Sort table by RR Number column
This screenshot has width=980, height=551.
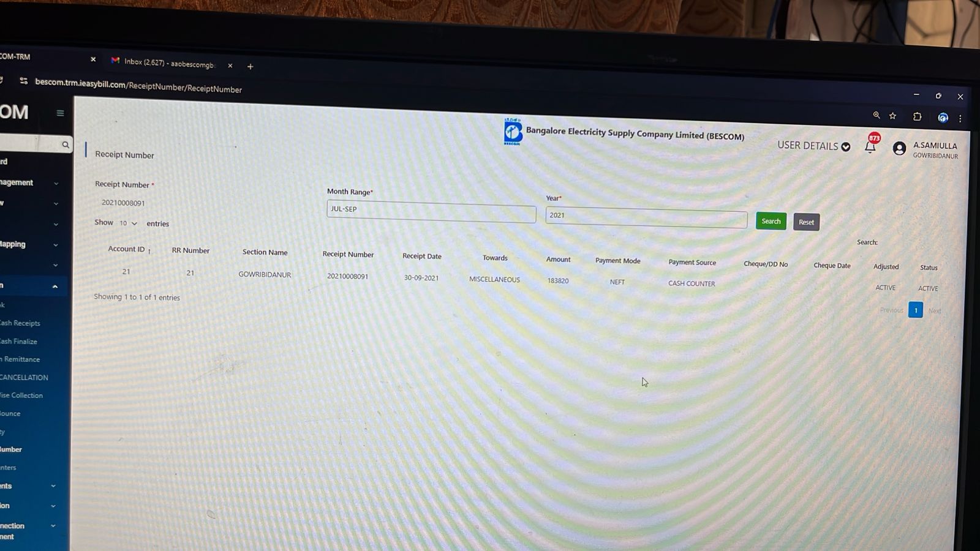pyautogui.click(x=190, y=250)
